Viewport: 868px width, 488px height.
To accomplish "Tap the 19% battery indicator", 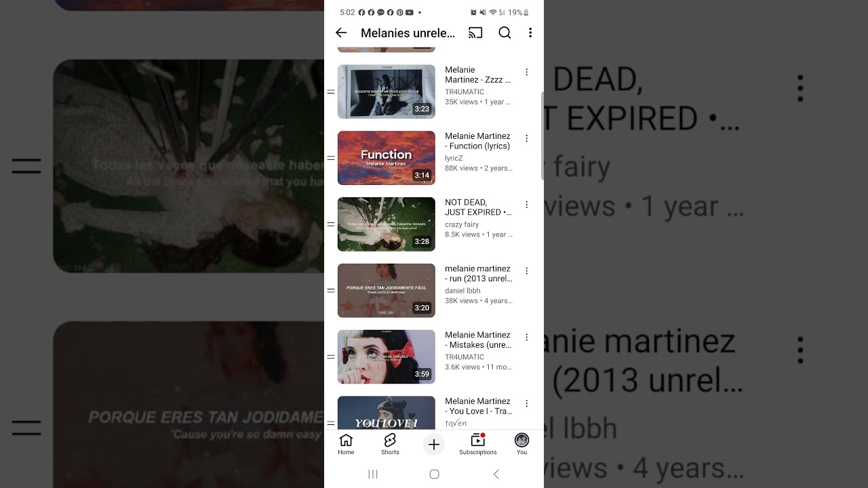I will pyautogui.click(x=518, y=12).
